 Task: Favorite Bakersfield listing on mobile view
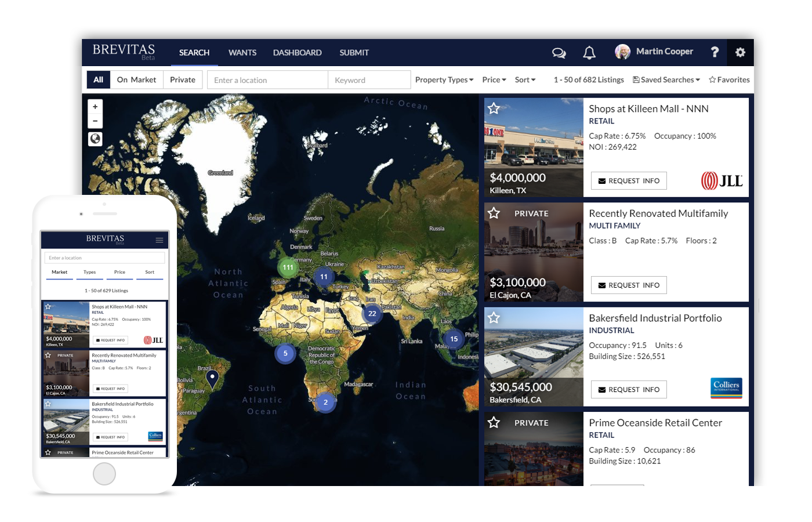[x=48, y=404]
